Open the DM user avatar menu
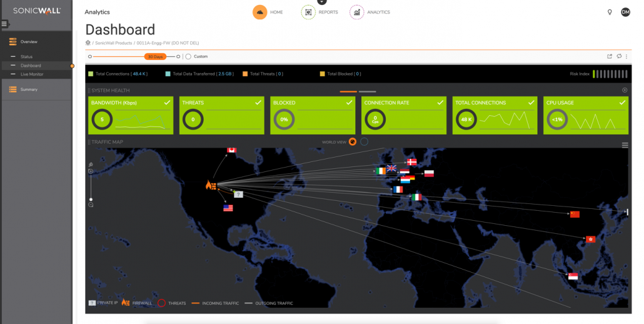 click(x=625, y=13)
